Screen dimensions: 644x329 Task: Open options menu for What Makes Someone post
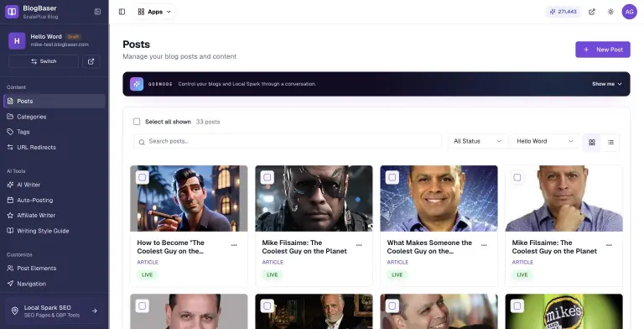tap(484, 245)
